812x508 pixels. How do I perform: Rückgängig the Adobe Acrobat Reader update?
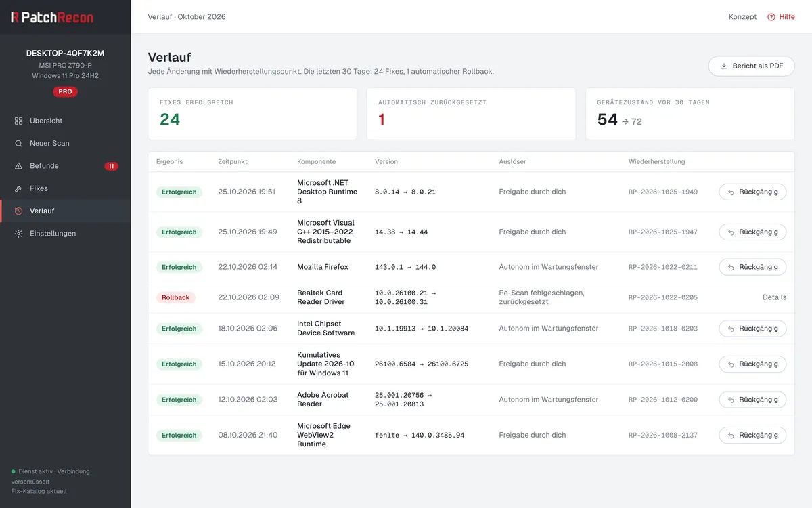(x=752, y=400)
